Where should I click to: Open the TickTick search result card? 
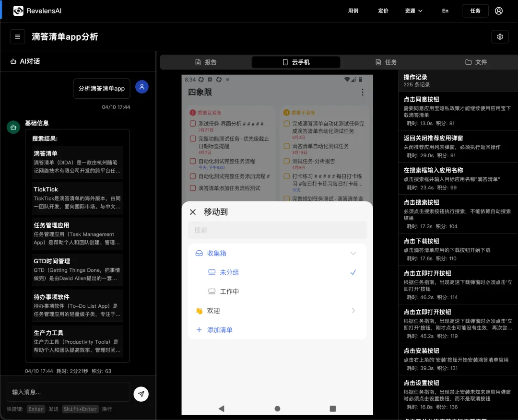78,198
